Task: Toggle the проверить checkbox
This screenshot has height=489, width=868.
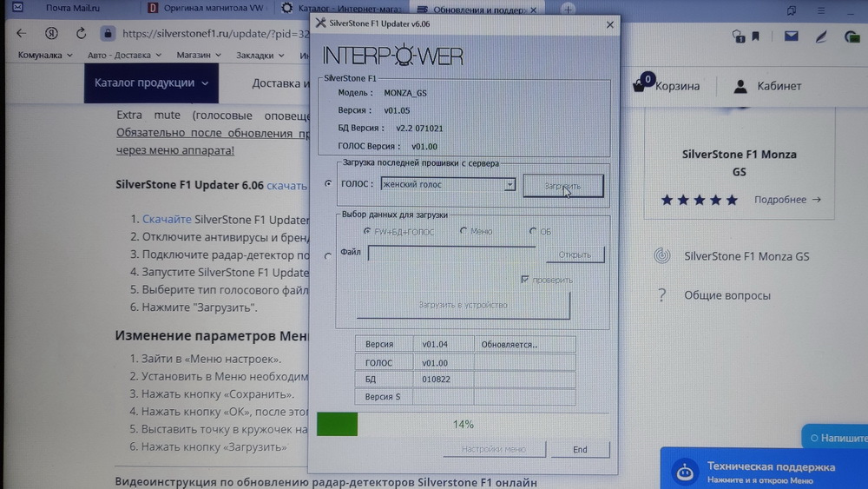Action: (525, 279)
